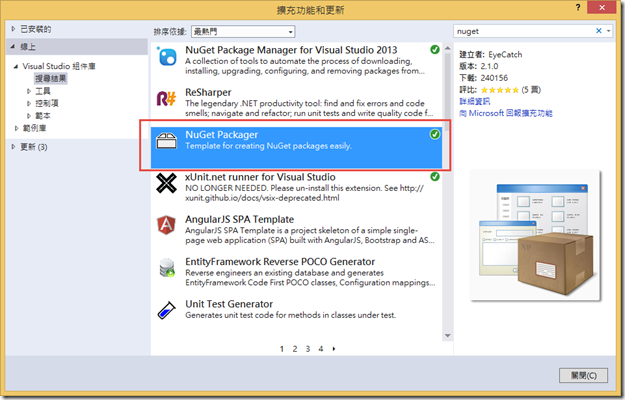
Task: Go to results page 3
Action: [x=308, y=349]
